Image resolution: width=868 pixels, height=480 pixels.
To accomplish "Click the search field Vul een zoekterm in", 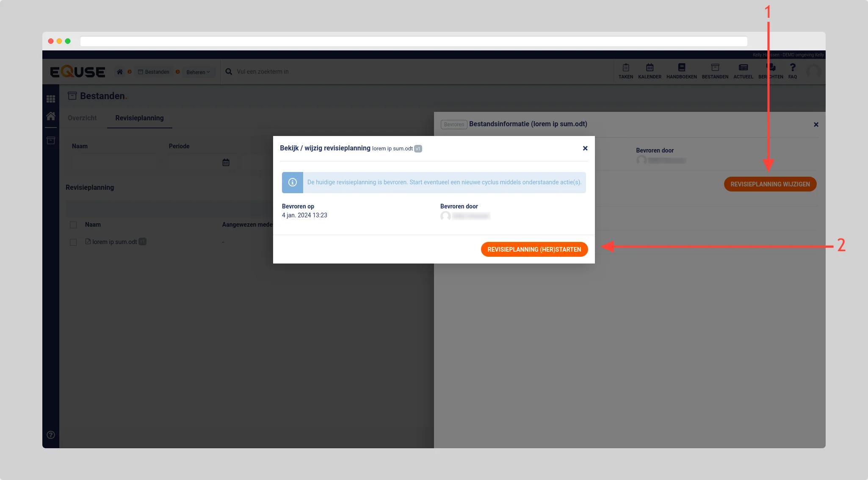I will pyautogui.click(x=263, y=72).
